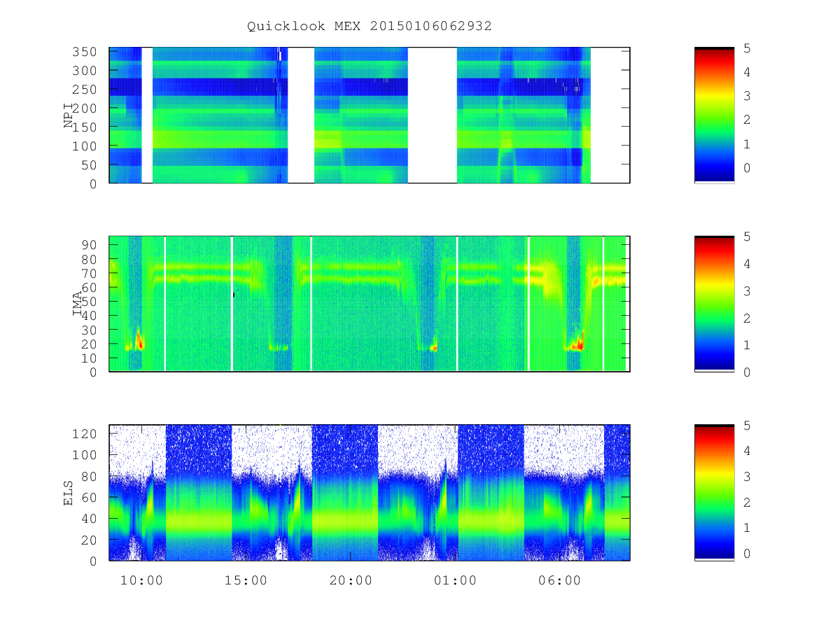This screenshot has height=630, width=840.
Task: Click the ELS panel color scale bar
Action: (714, 493)
